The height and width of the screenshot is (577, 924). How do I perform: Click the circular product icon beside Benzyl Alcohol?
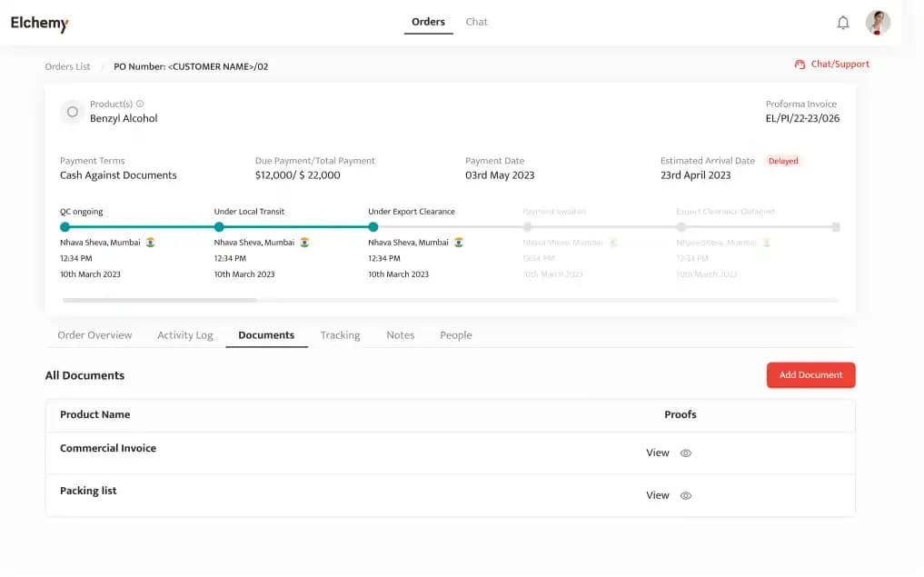[73, 112]
